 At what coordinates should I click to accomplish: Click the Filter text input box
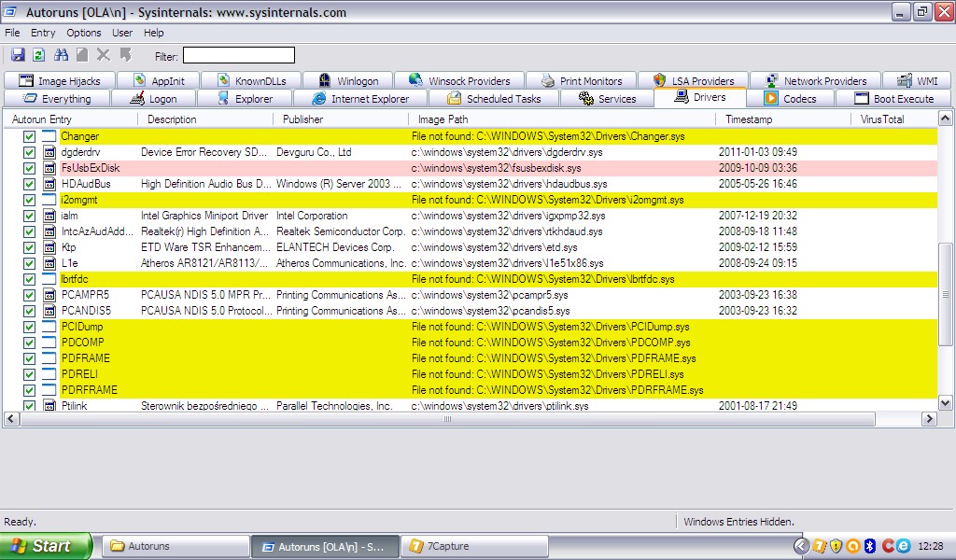tap(239, 55)
